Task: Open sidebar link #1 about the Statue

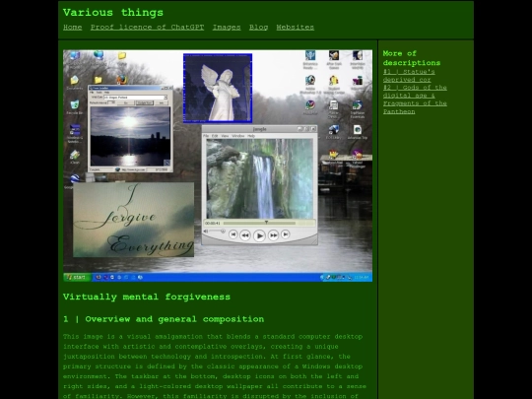Action: click(409, 76)
